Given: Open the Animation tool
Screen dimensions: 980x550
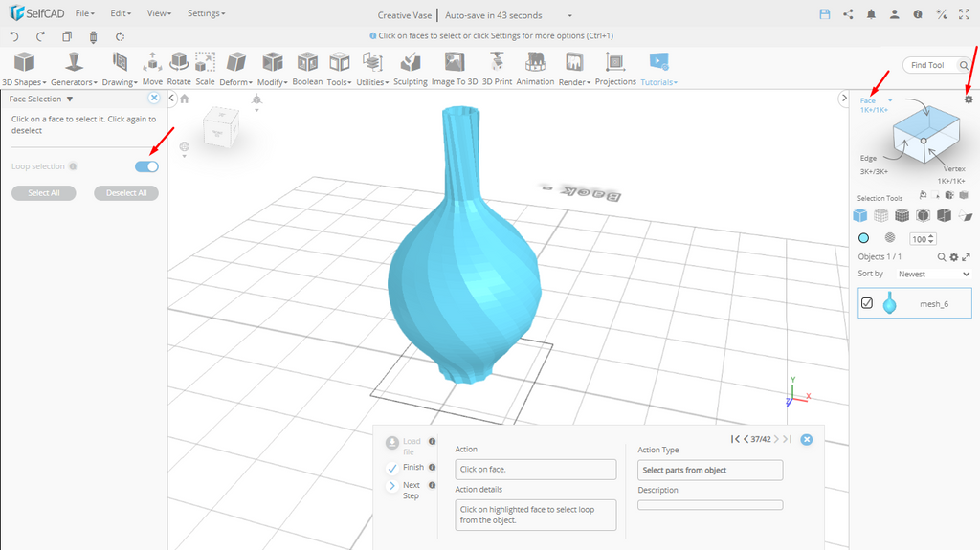Looking at the screenshot, I should point(535,69).
